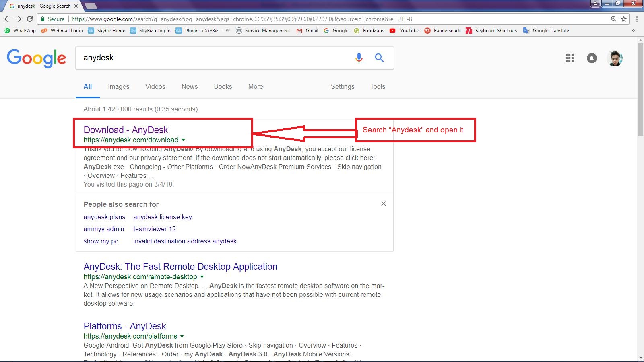Open the Google account profile picture
The height and width of the screenshot is (362, 644).
coord(615,58)
